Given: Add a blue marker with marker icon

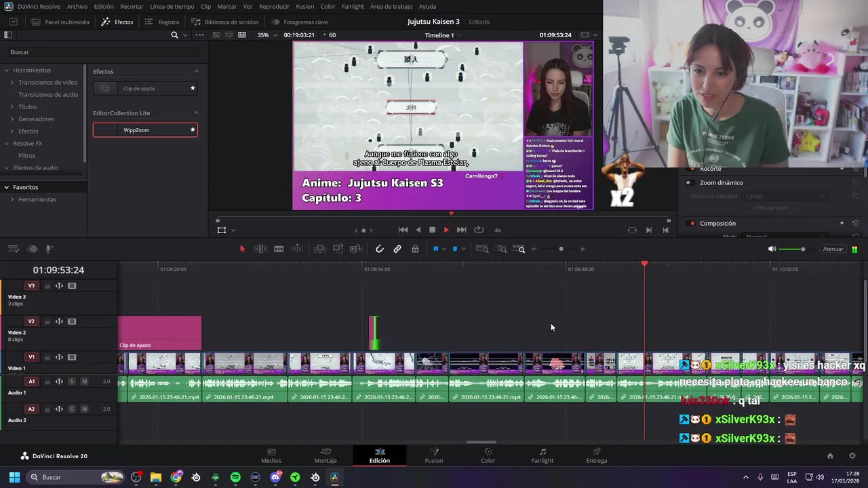Looking at the screenshot, I should [455, 249].
